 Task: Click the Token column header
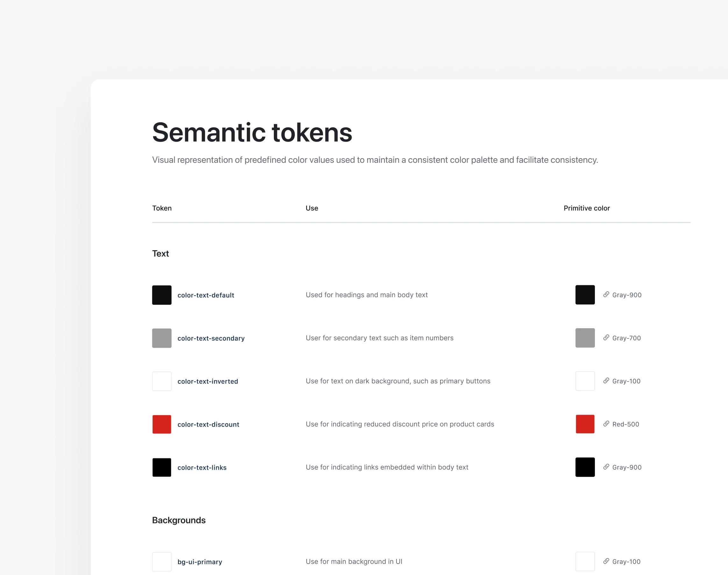162,208
